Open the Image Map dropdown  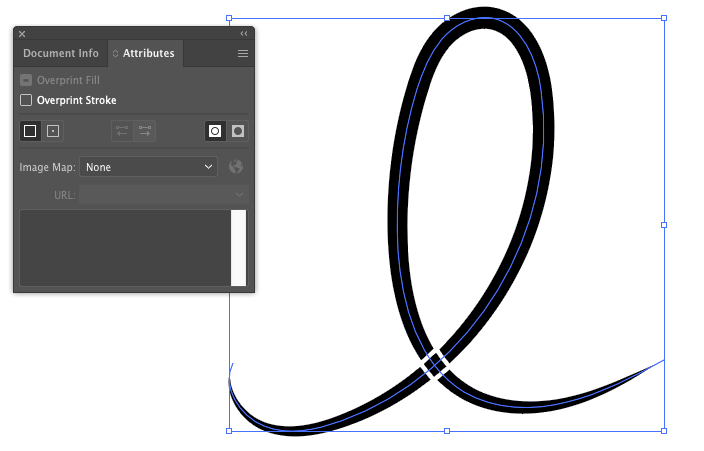click(x=148, y=167)
